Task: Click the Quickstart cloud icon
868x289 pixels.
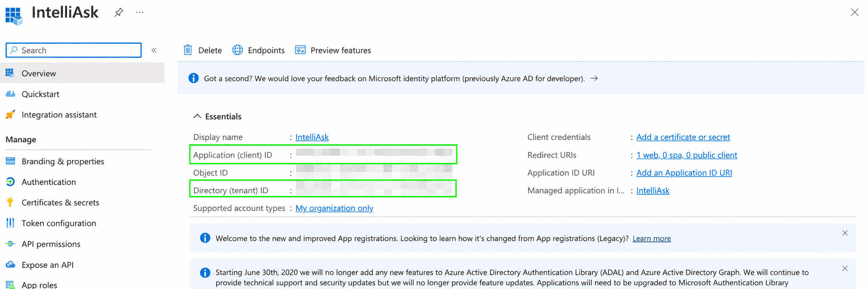Action: pyautogui.click(x=10, y=94)
